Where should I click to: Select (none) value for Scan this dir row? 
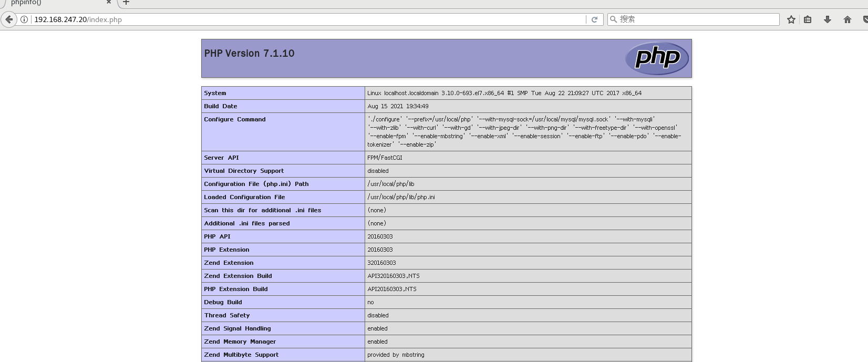[377, 210]
